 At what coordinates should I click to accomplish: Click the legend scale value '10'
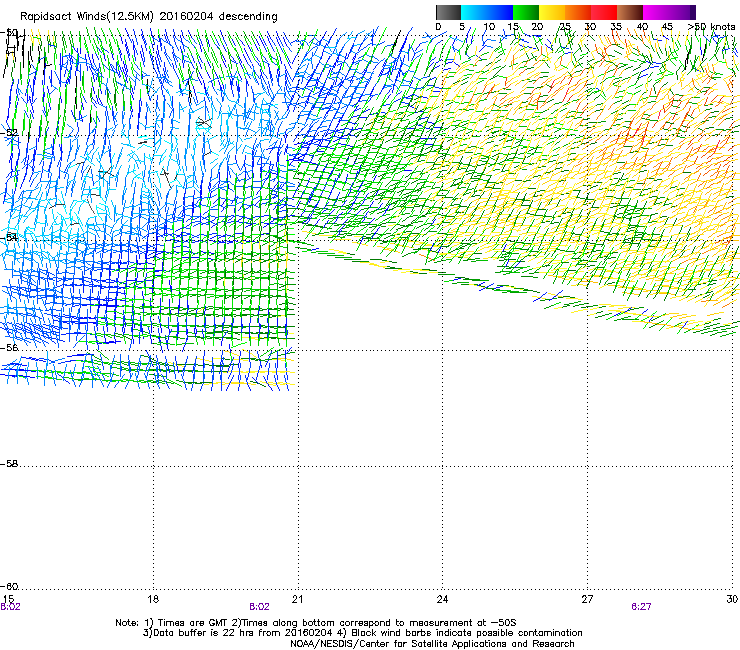(489, 27)
